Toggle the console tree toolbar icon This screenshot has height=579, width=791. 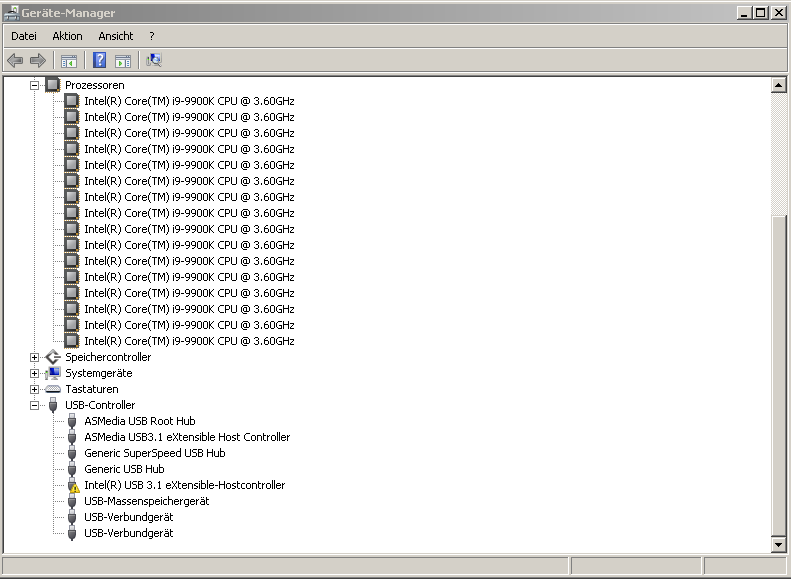[x=69, y=61]
